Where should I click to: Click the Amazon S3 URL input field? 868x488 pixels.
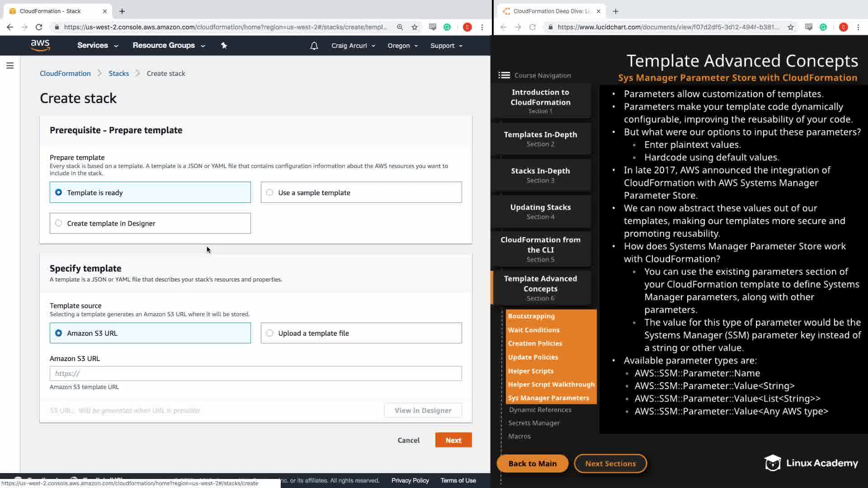(255, 374)
